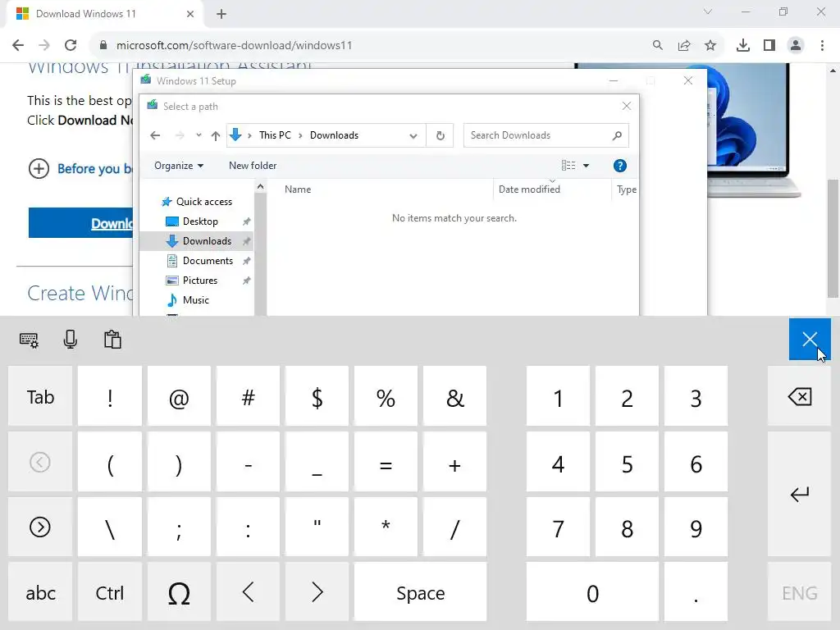Tap the backspace key icon
Screen dimensions: 840x630
[x=799, y=397]
